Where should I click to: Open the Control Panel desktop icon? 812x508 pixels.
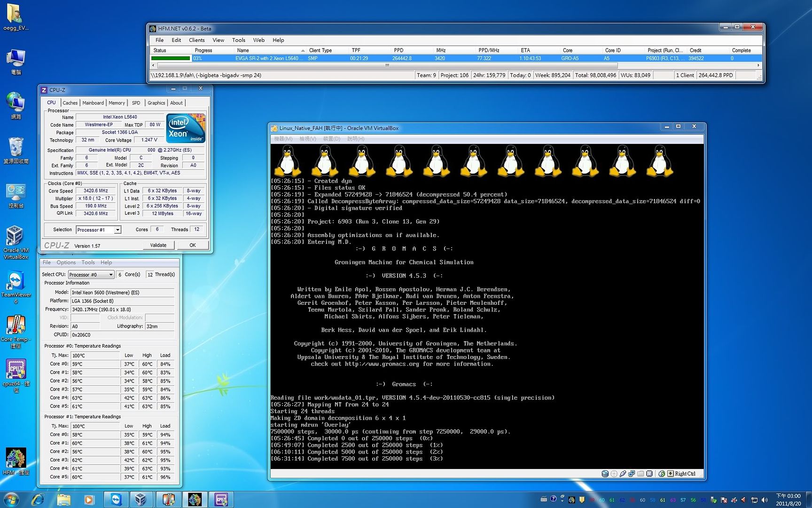[16, 195]
